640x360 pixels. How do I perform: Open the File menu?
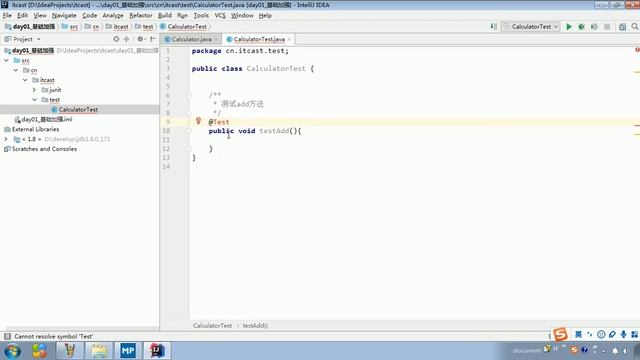click(7, 16)
